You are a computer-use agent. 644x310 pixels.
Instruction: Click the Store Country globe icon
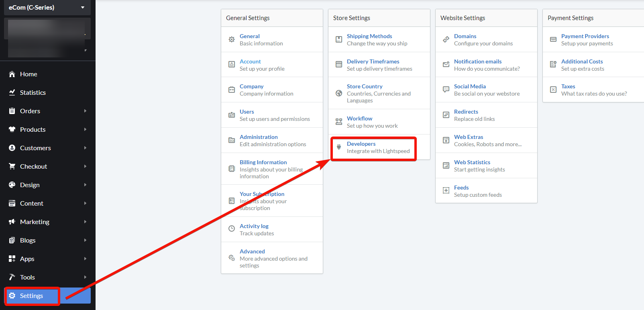[339, 93]
